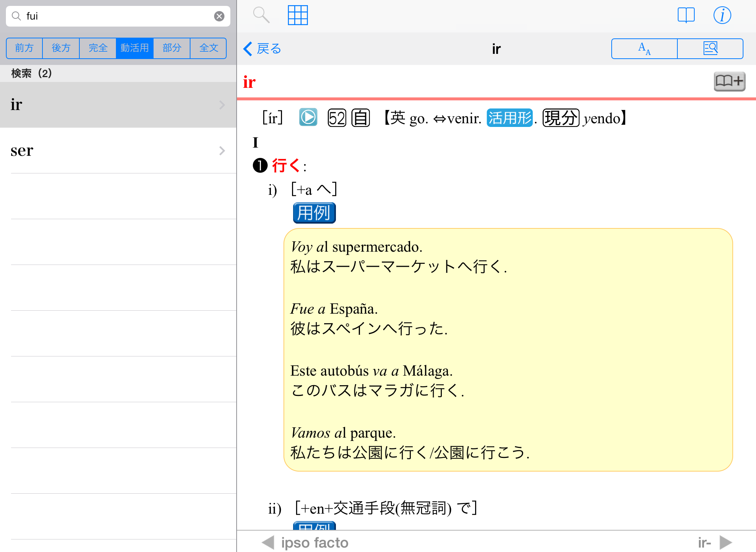Add ir to the bookmark list
This screenshot has width=756, height=552.
(729, 81)
